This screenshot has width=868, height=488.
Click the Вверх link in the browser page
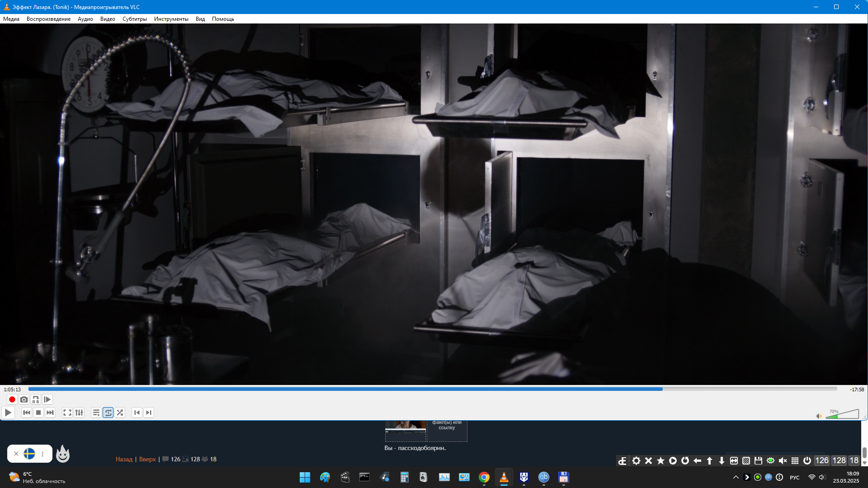147,459
